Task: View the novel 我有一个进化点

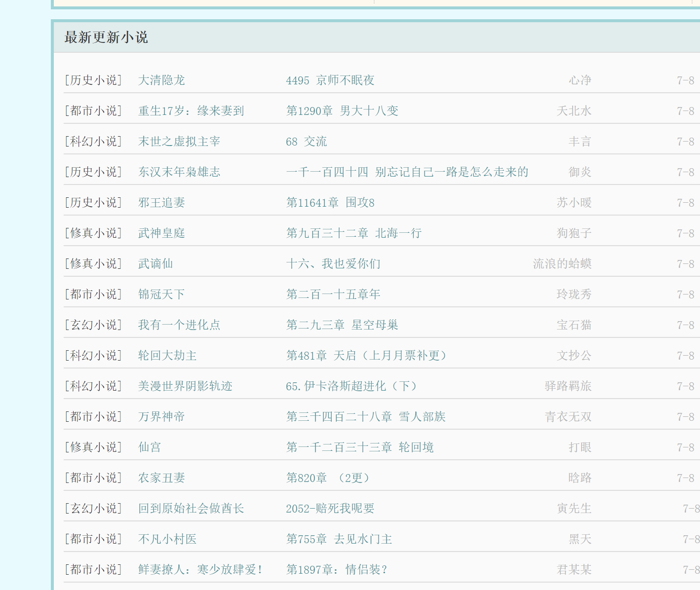Action: coord(179,325)
